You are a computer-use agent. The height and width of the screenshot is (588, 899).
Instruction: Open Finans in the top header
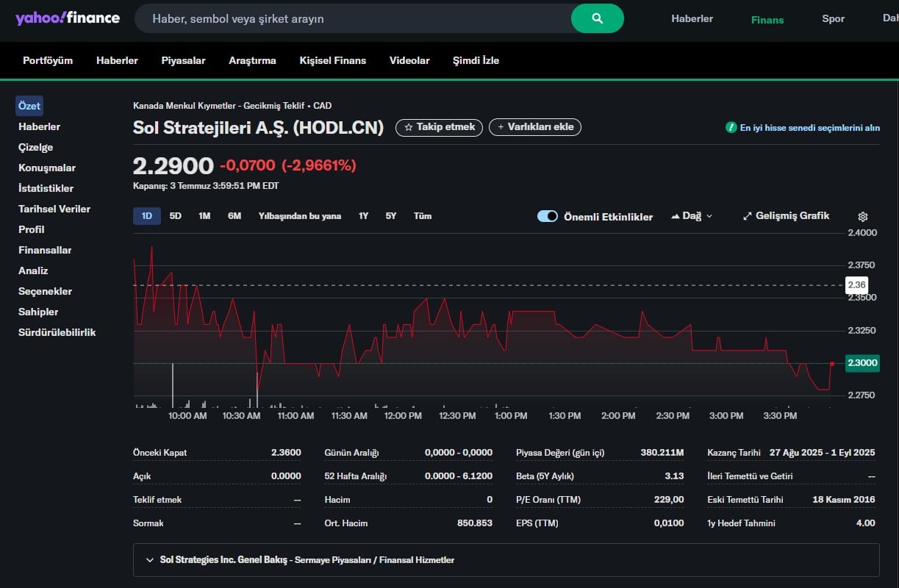tap(767, 20)
